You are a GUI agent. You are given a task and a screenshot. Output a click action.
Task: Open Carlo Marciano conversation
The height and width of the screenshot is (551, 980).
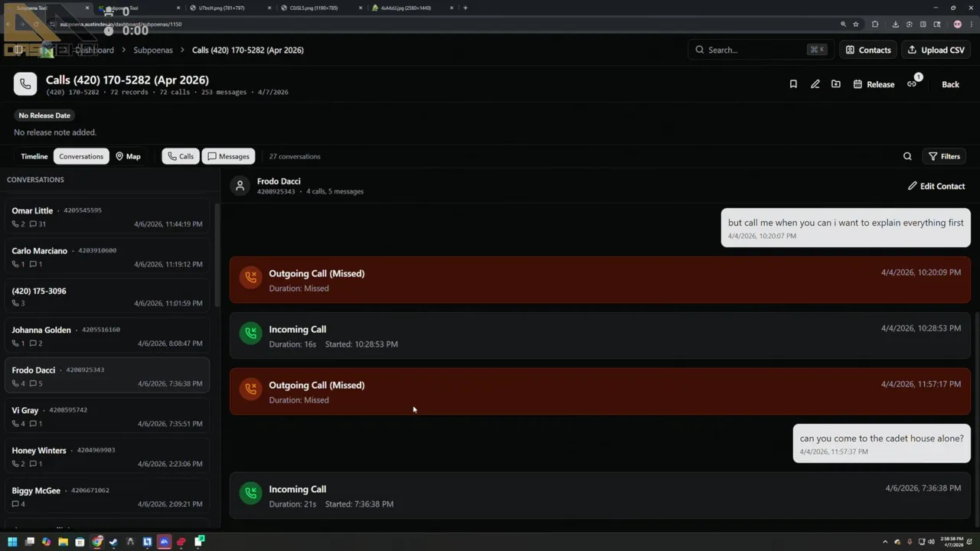(107, 257)
